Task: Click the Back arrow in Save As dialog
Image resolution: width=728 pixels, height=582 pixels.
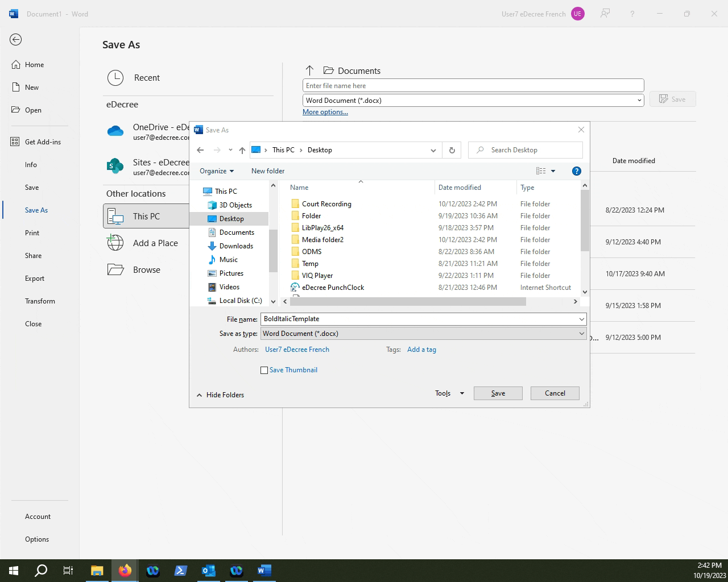Action: click(x=200, y=150)
